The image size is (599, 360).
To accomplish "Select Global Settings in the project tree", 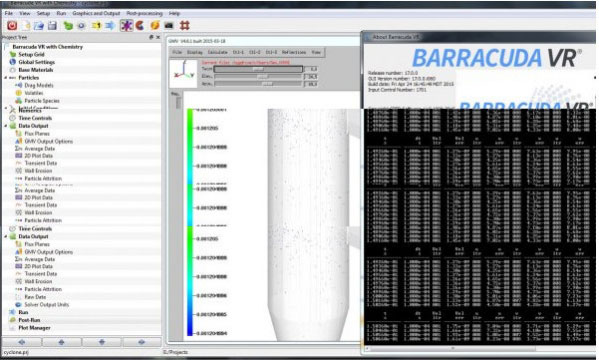I will pyautogui.click(x=37, y=62).
